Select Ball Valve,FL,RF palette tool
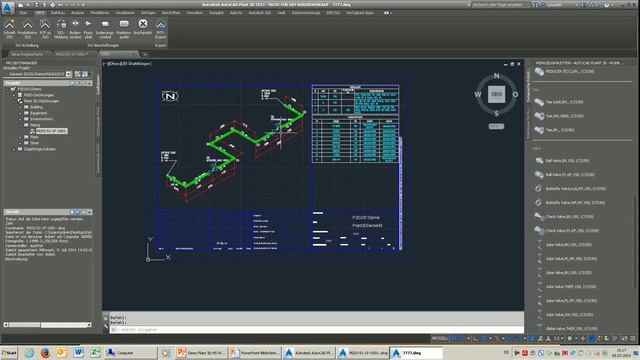The image size is (640, 360). [564, 175]
